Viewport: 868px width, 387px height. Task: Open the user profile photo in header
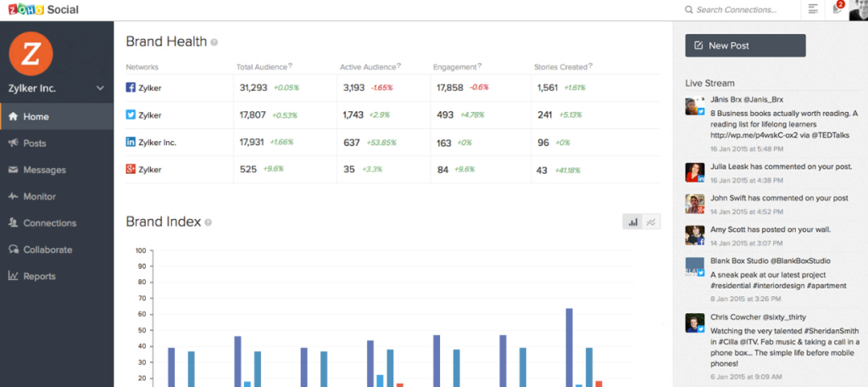pyautogui.click(x=858, y=9)
